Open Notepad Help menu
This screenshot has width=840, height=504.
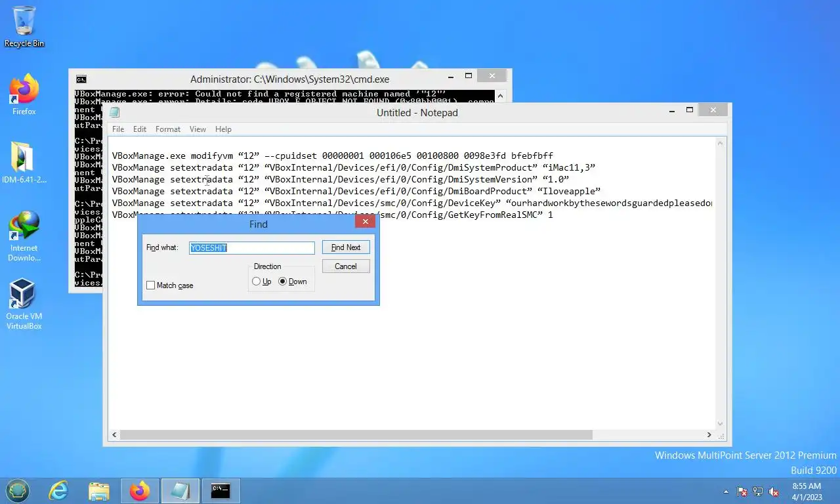(223, 129)
